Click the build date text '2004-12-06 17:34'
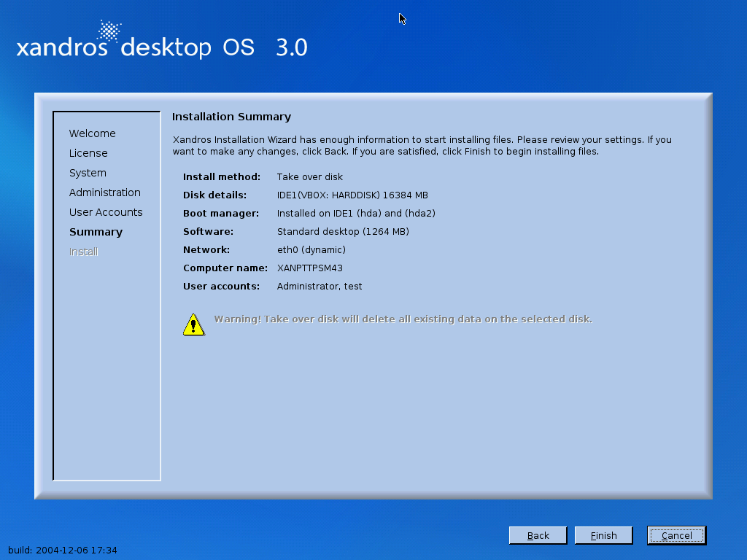The height and width of the screenshot is (560, 747). 76,550
